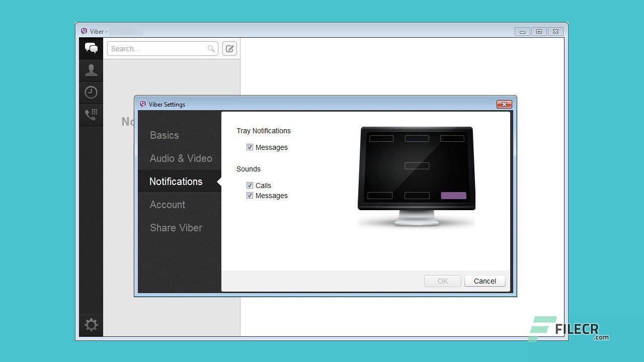Click the compose new message icon

click(x=230, y=49)
